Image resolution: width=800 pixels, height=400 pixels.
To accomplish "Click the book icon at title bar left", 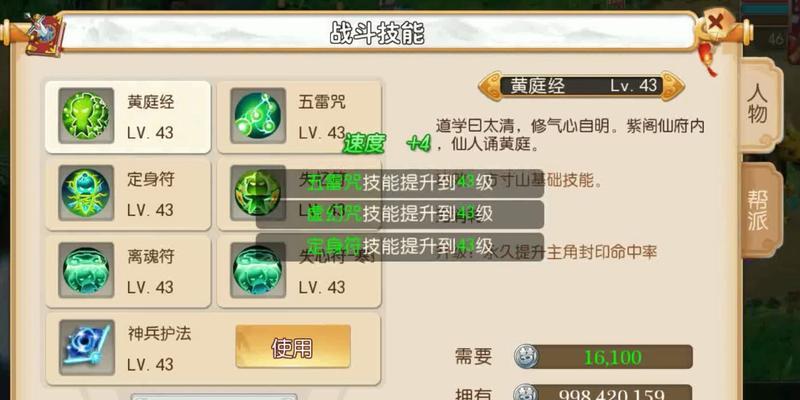I will pos(43,34).
